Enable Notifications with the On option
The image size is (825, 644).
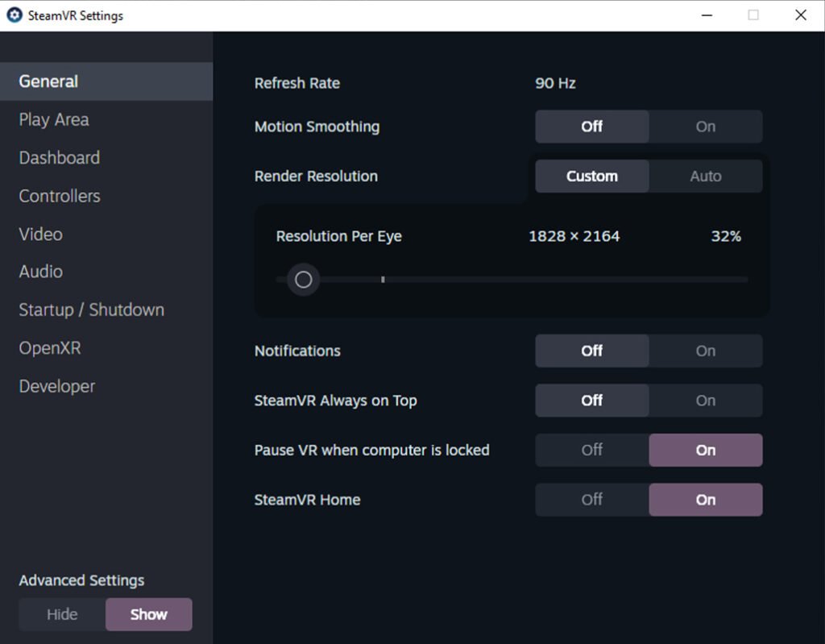[705, 351]
